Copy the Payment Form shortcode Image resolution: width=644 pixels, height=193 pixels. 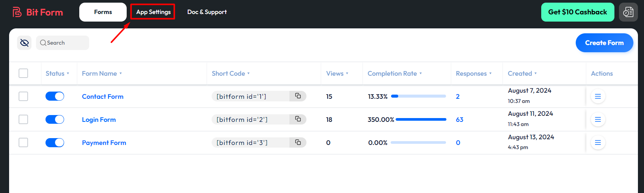pos(298,142)
